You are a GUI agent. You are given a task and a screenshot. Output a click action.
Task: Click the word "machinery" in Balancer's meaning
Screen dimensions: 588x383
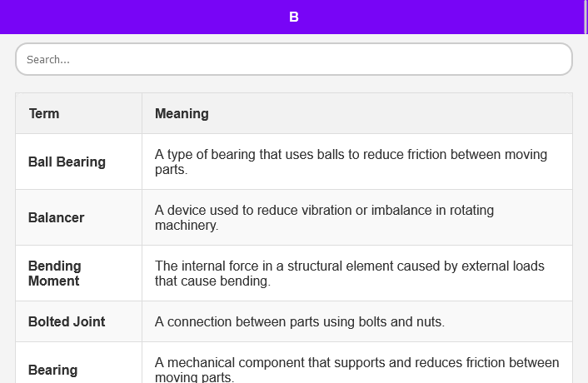185,225
